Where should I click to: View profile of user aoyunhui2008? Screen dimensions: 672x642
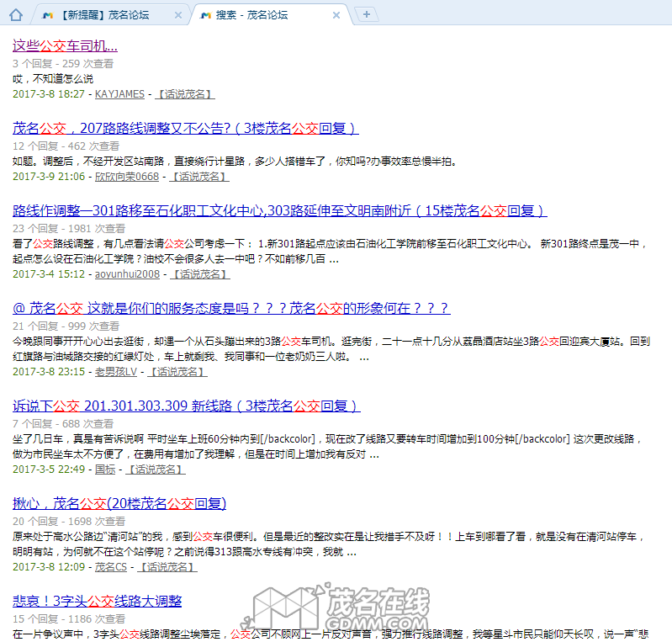pyautogui.click(x=127, y=273)
